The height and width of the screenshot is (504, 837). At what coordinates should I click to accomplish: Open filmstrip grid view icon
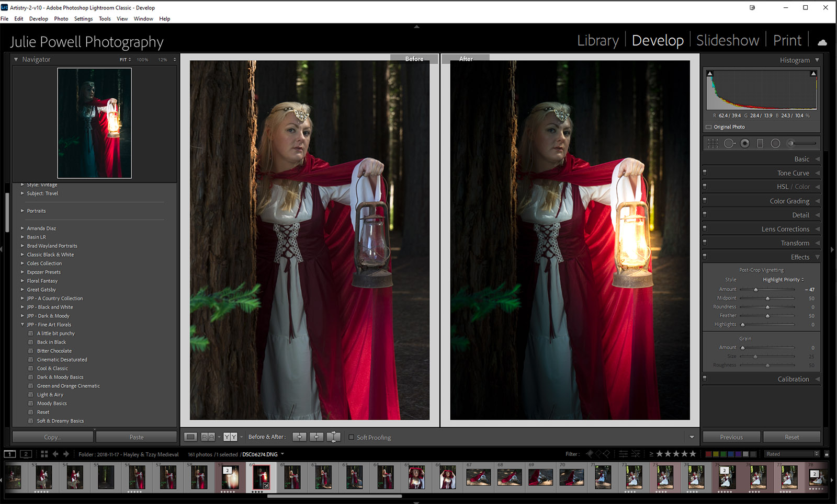(x=44, y=454)
